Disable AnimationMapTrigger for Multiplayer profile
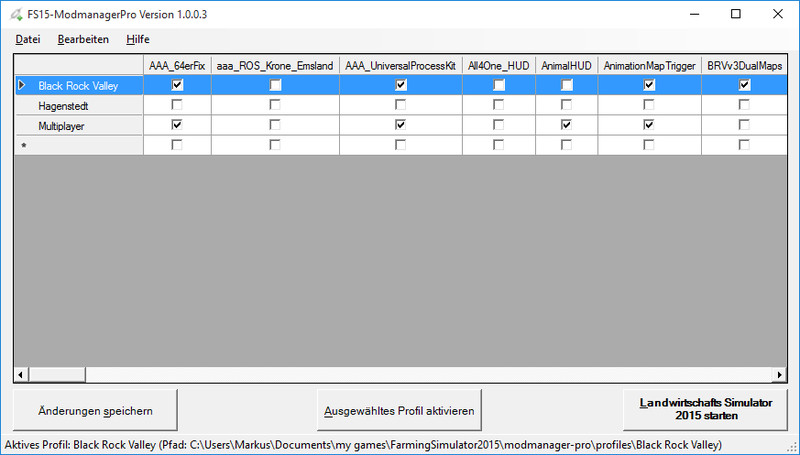 tap(649, 125)
